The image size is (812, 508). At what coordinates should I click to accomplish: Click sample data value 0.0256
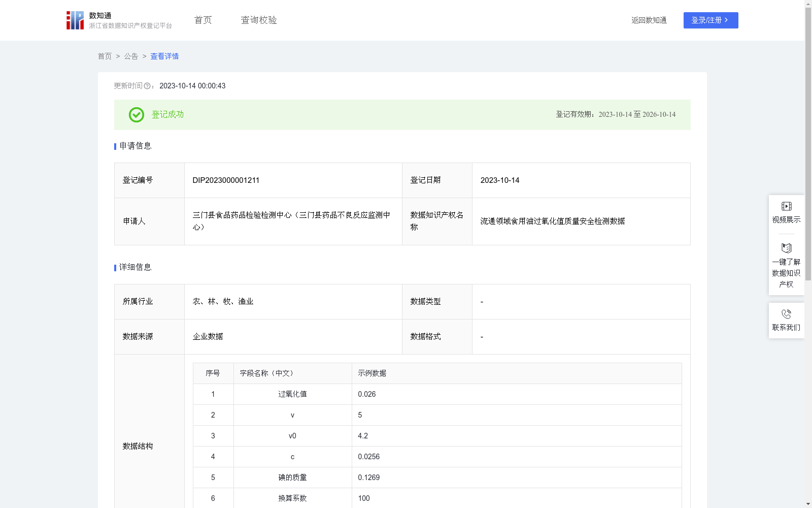coord(369,457)
